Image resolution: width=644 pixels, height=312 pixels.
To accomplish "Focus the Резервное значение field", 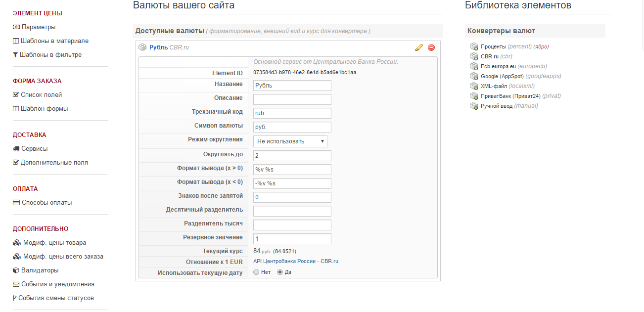I will (x=292, y=239).
